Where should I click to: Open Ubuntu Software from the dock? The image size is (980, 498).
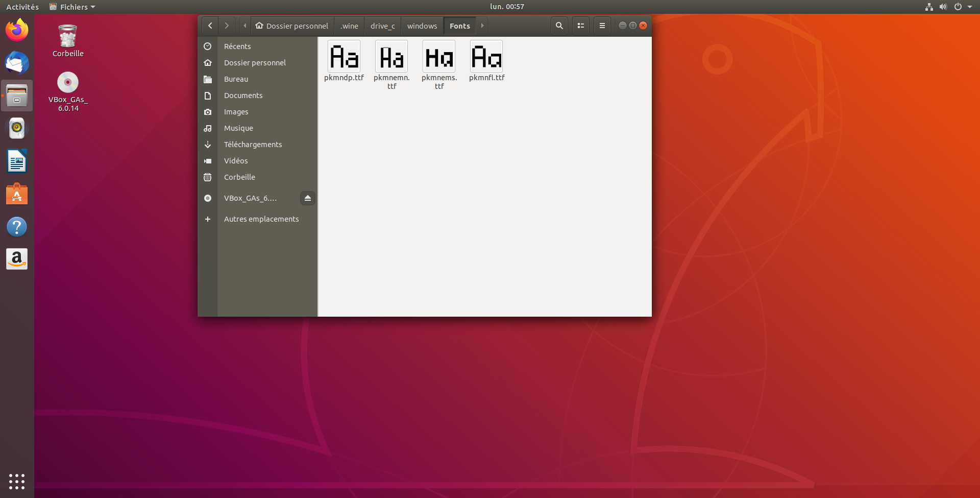(x=17, y=194)
